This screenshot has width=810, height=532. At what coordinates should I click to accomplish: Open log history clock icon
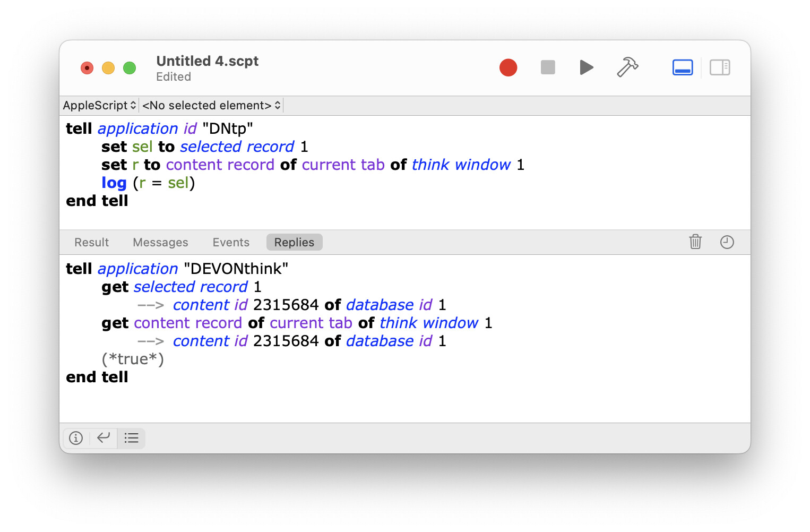[727, 242]
